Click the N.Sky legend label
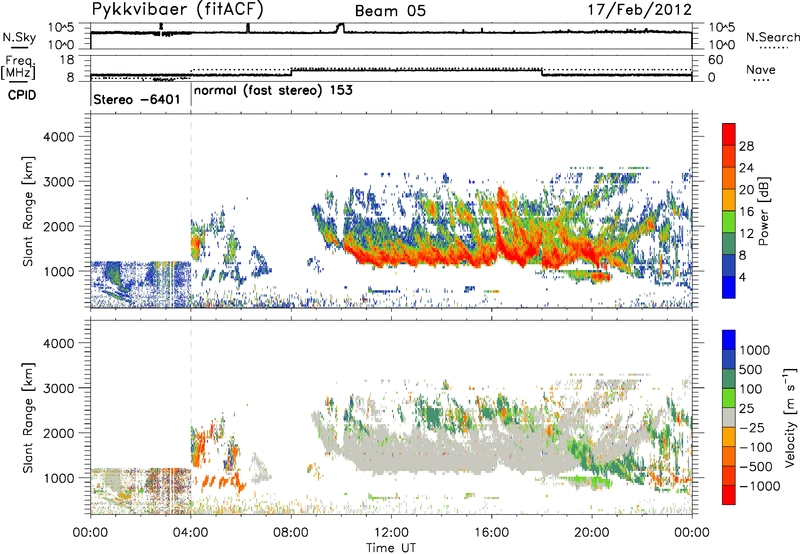Screen dimensions: 800x554 (19, 38)
